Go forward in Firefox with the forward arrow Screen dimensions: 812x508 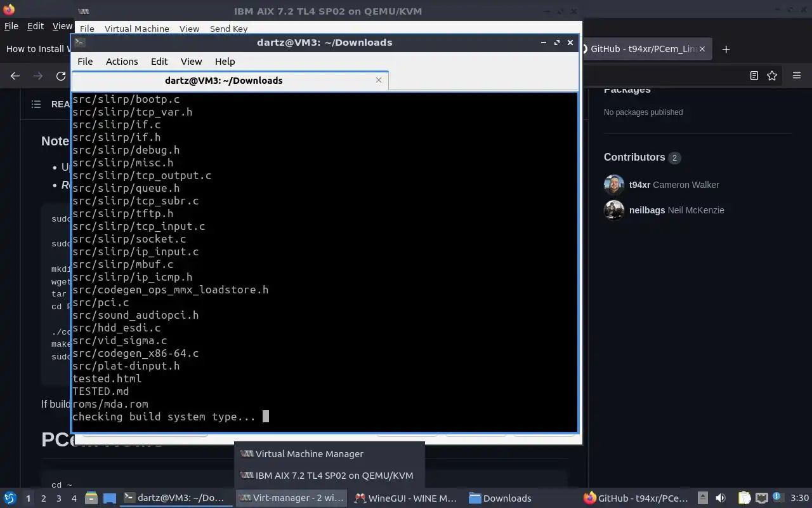click(38, 76)
